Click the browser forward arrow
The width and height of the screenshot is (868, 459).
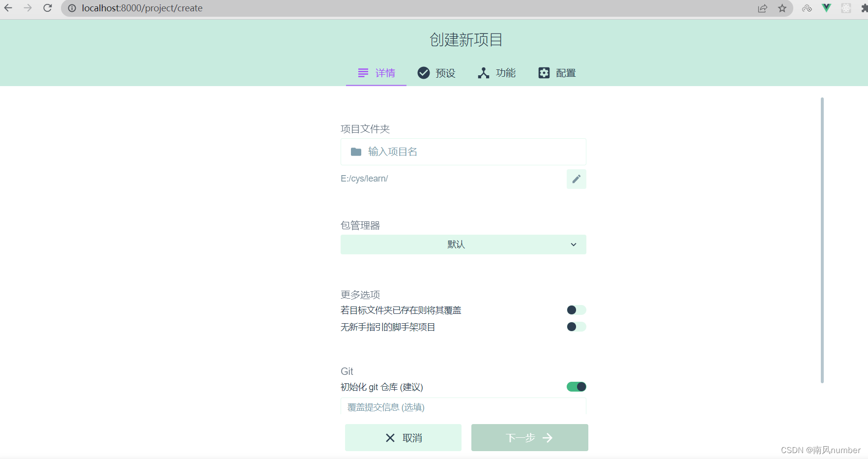coord(28,8)
